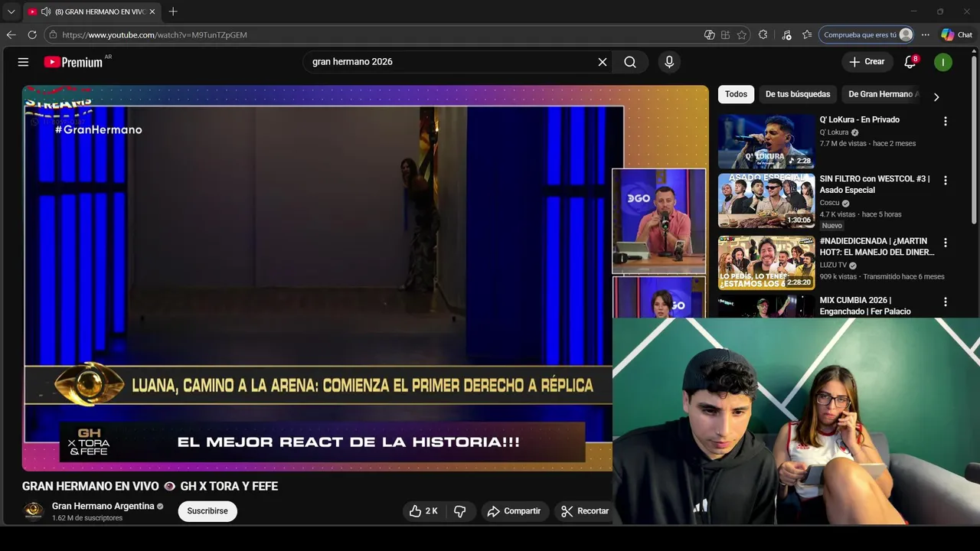Click the magnifier search button
Viewport: 980px width, 551px height.
[x=630, y=62]
